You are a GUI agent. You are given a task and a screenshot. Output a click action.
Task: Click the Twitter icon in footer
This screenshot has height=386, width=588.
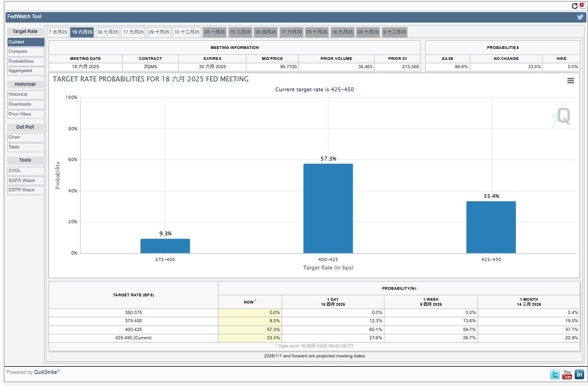point(555,374)
